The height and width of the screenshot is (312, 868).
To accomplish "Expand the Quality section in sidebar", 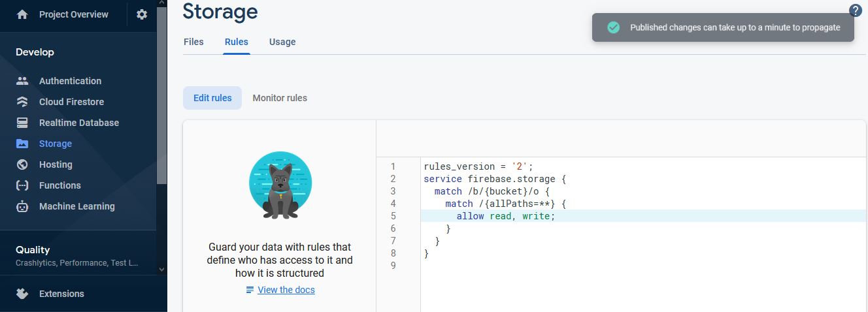I will tap(77, 255).
